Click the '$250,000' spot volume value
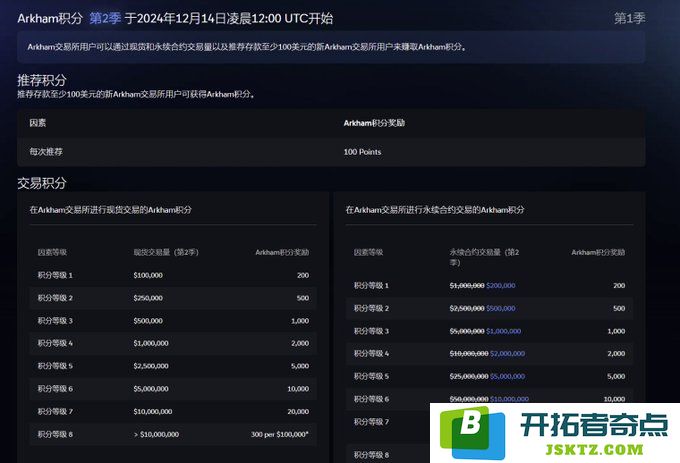 148,298
